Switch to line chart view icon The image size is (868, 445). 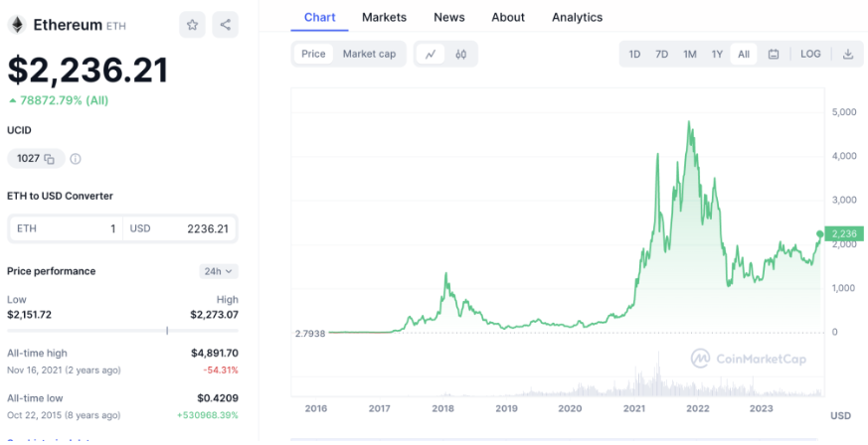point(431,54)
